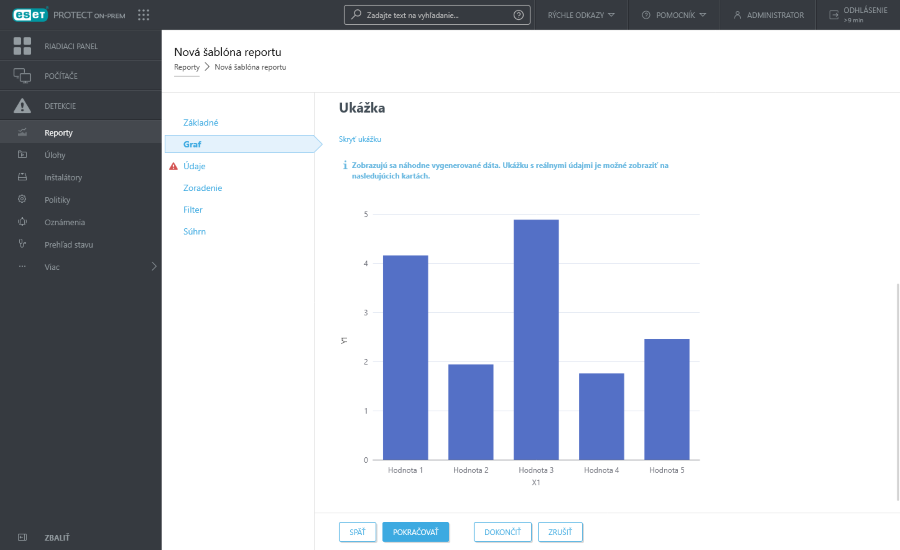This screenshot has height=550, width=900.
Task: Click the Hodnota 3 chart bar
Action: [536, 340]
